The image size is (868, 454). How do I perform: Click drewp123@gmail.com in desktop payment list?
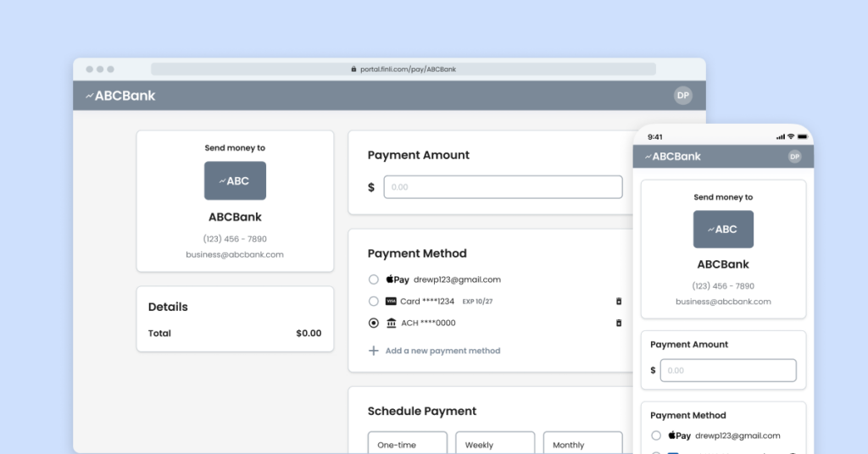coord(457,280)
